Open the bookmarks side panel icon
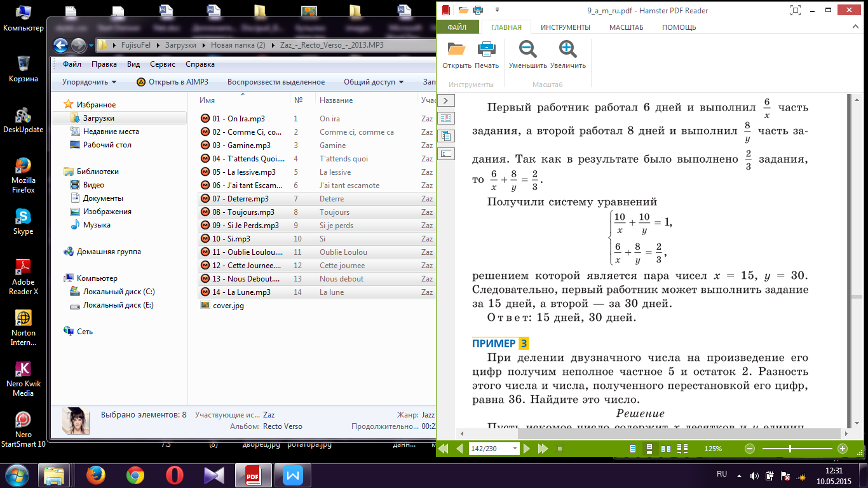This screenshot has width=868, height=488. click(x=446, y=118)
